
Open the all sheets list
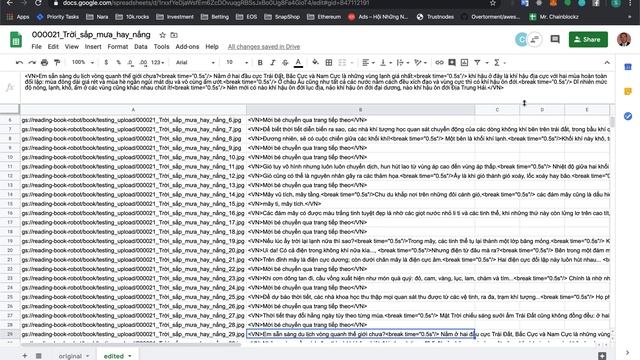[x=39, y=356]
